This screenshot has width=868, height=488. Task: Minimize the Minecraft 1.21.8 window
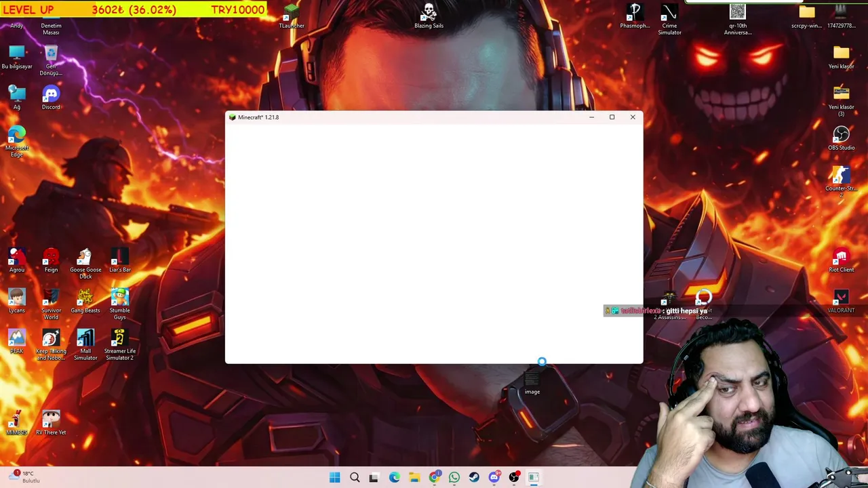click(591, 117)
